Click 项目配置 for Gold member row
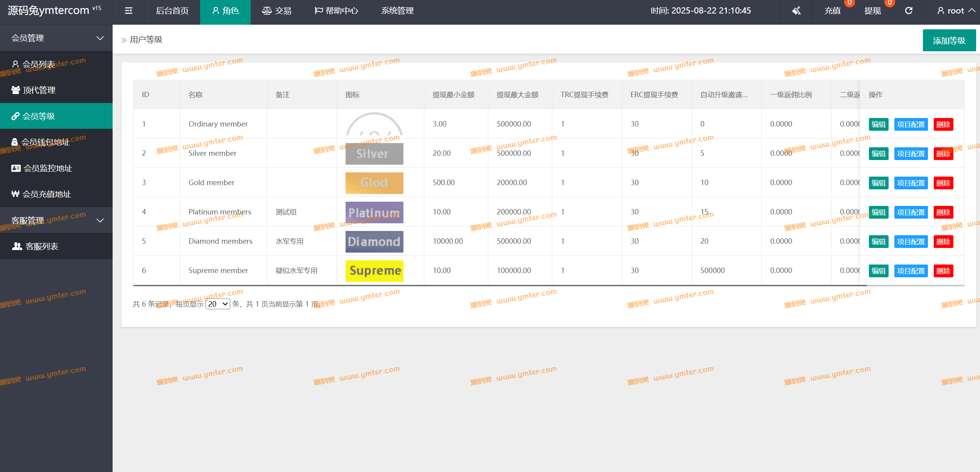Image resolution: width=980 pixels, height=472 pixels. click(x=911, y=183)
